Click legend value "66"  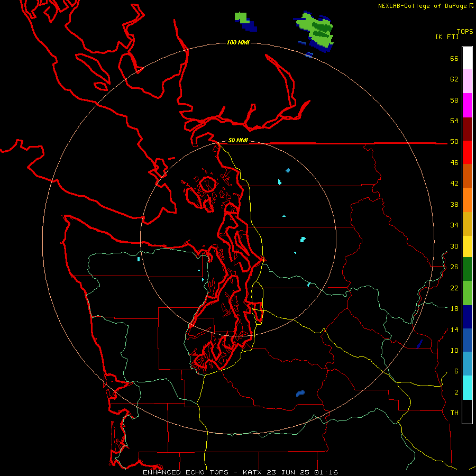click(454, 58)
